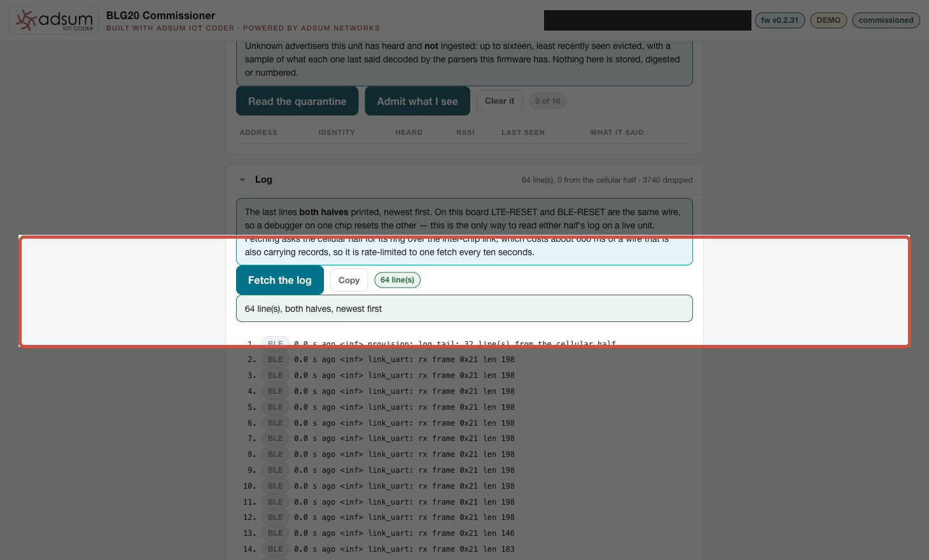Image resolution: width=929 pixels, height=560 pixels.
Task: Click log line 4 "rx frame 0x21 len 198" text
Action: click(466, 391)
